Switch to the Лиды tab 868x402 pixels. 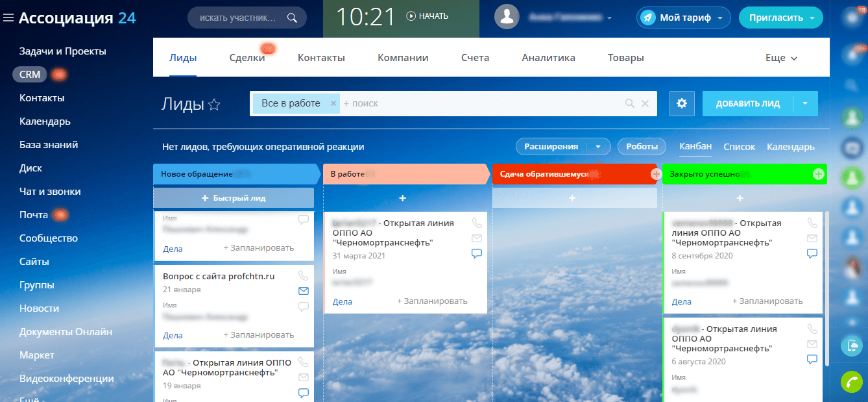tap(183, 58)
